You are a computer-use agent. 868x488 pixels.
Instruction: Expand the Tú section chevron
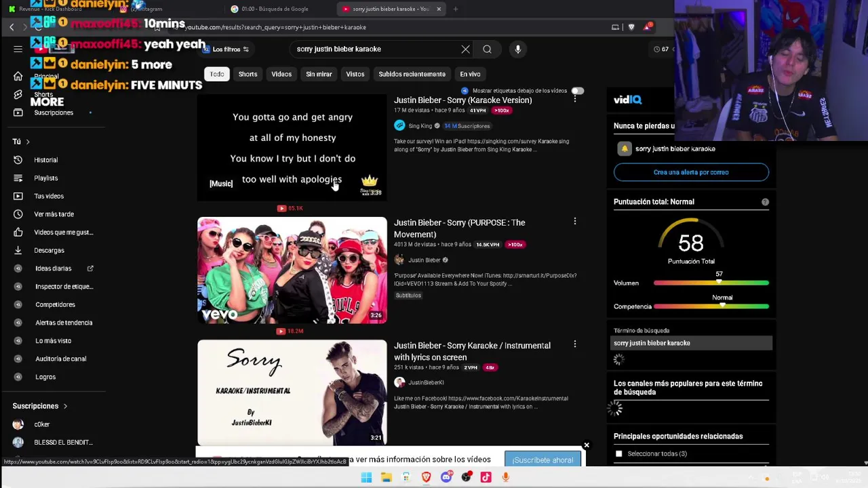pos(28,142)
